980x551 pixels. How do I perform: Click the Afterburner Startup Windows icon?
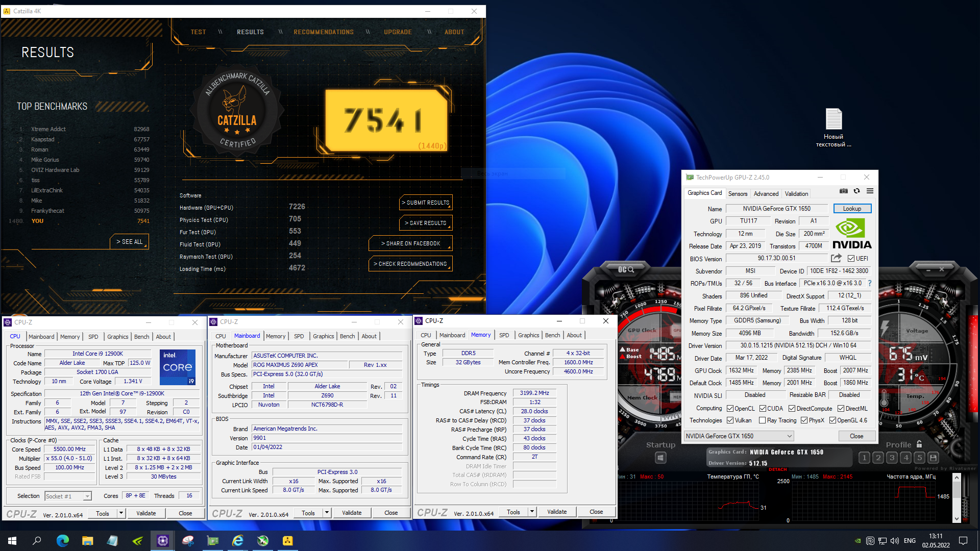660,458
